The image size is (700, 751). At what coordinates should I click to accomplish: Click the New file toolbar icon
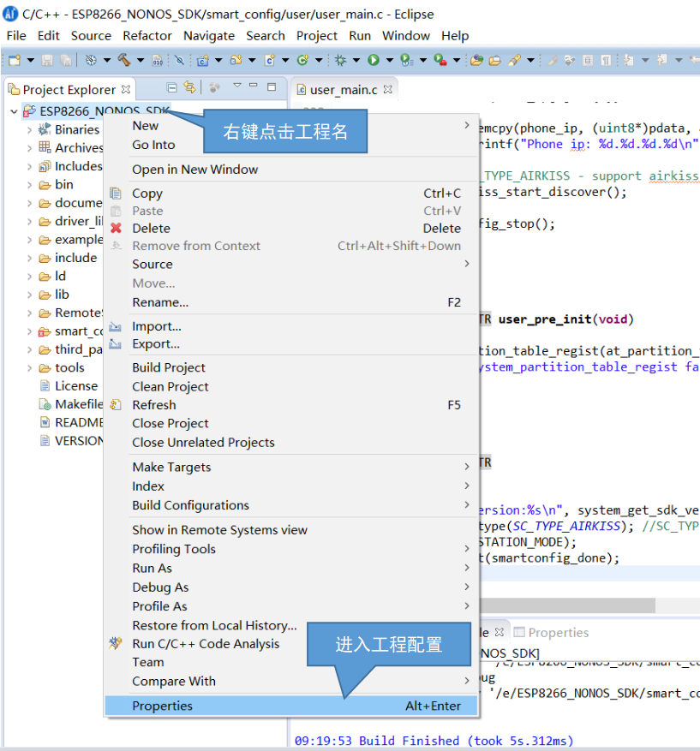point(15,60)
